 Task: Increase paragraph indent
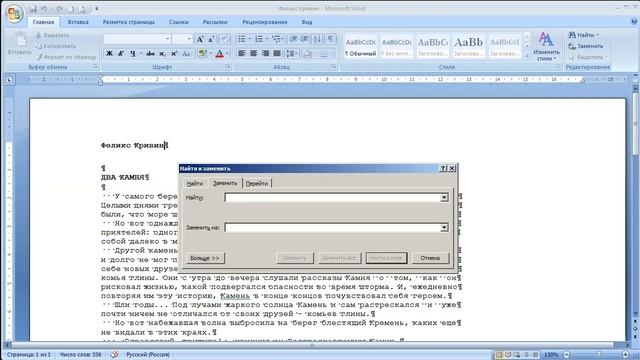coord(304,39)
